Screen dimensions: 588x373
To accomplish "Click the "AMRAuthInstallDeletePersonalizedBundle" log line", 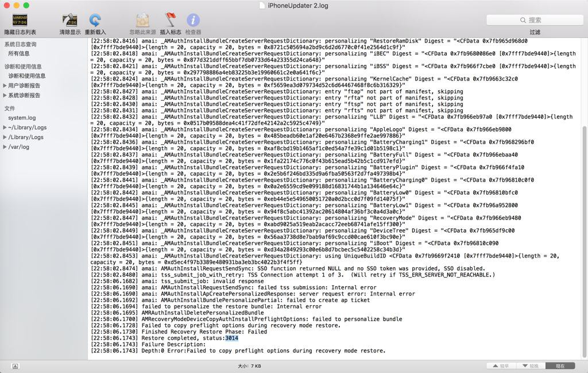I will 177,313.
